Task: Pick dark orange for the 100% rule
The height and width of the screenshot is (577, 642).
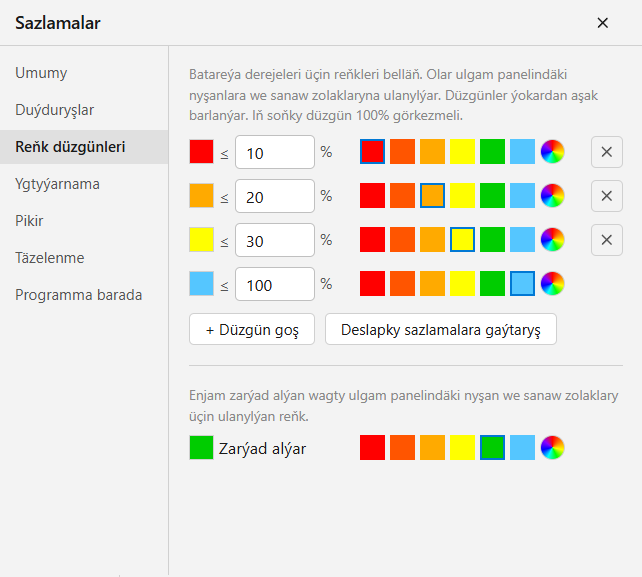Action: tap(402, 283)
